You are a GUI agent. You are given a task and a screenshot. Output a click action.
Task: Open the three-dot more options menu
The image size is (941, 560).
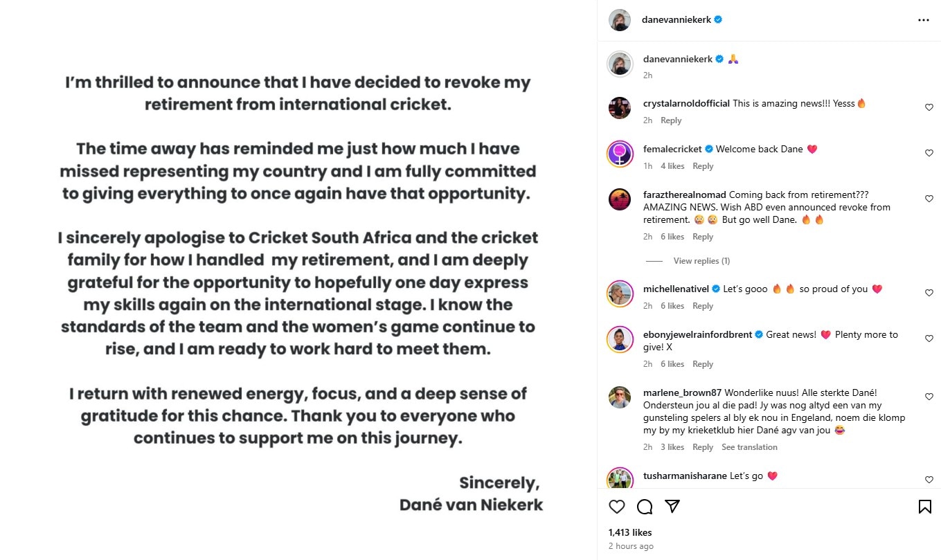(x=924, y=20)
